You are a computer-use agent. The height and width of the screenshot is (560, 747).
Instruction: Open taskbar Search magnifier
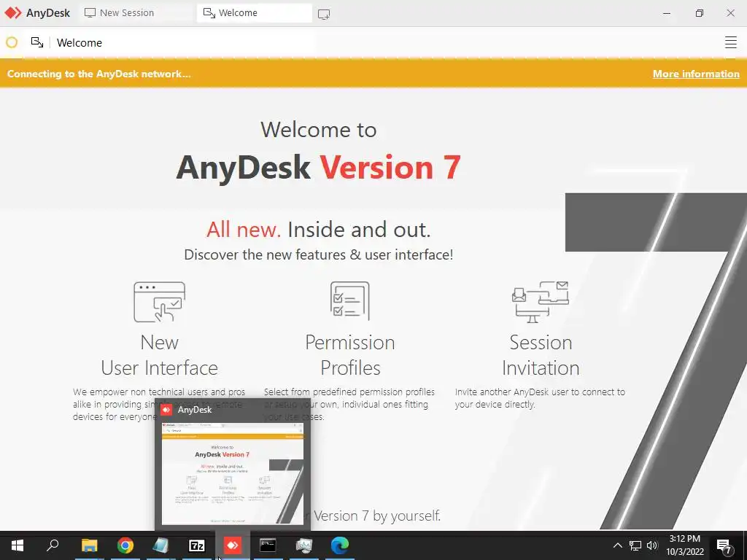[x=53, y=545]
